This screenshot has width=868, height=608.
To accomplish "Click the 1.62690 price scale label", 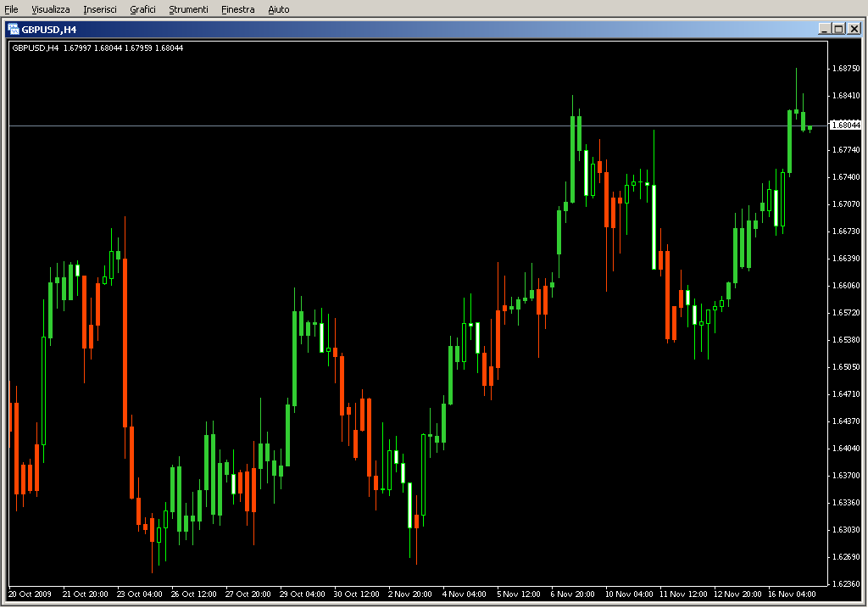I will tap(847, 557).
